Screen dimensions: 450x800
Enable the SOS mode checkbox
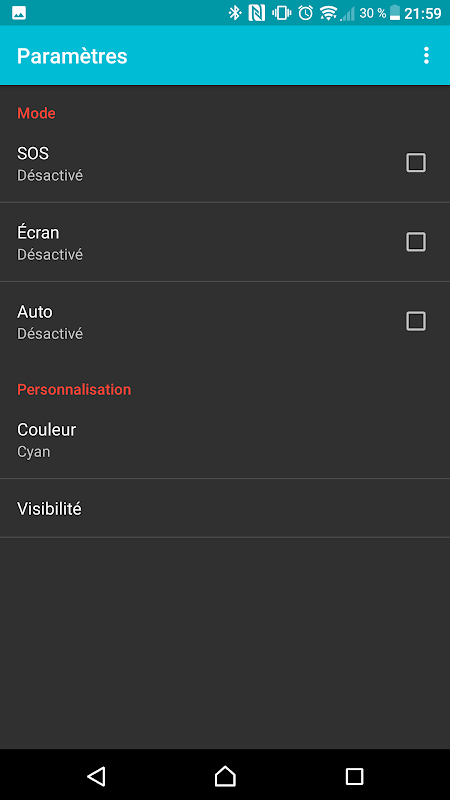(416, 163)
